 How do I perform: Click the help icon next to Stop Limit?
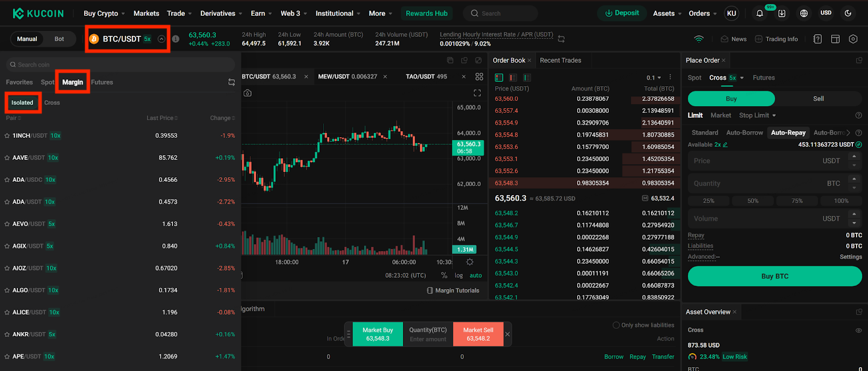[x=858, y=116]
